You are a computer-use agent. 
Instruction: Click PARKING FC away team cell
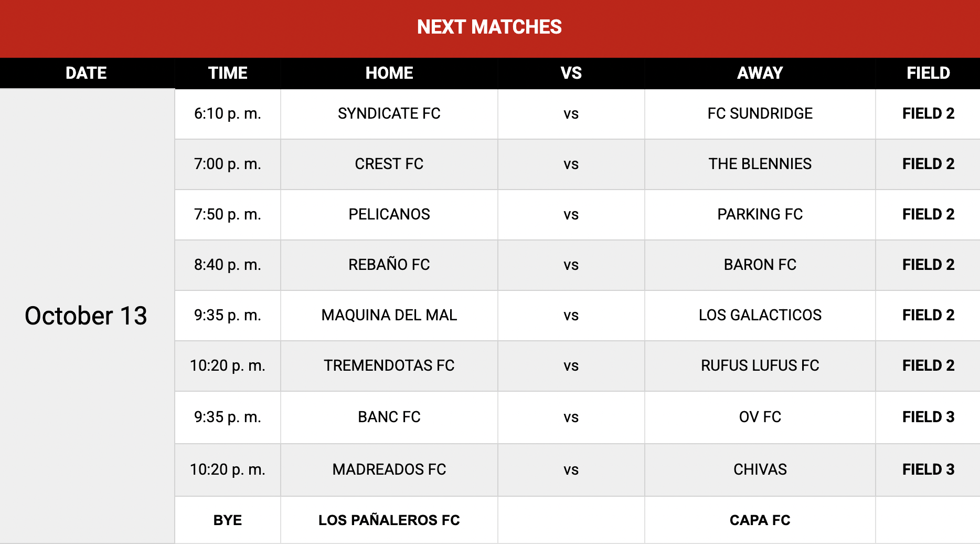[760, 214]
